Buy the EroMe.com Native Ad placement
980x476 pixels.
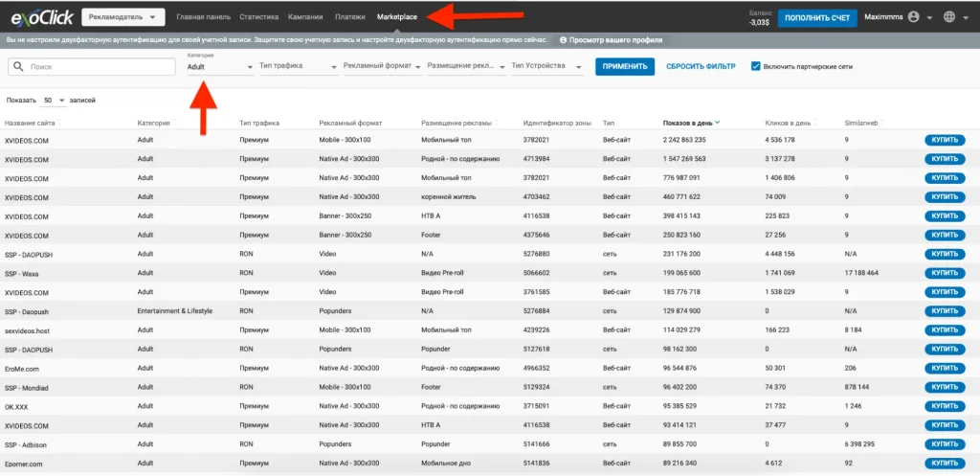click(945, 369)
